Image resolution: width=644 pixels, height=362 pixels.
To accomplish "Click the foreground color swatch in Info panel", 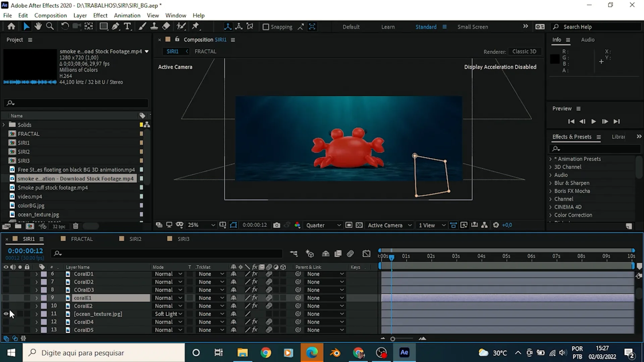I will (554, 59).
